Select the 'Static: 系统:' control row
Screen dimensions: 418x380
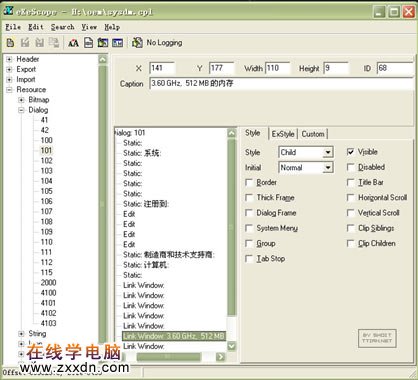coord(142,153)
